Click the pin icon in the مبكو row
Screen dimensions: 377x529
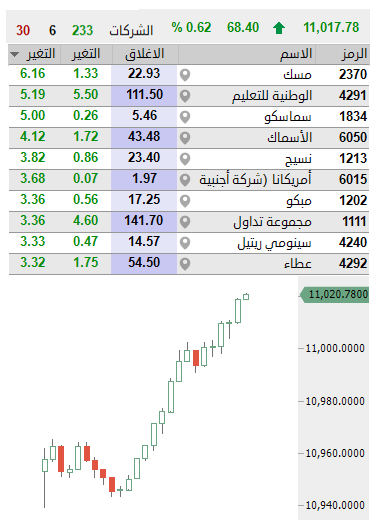185,201
